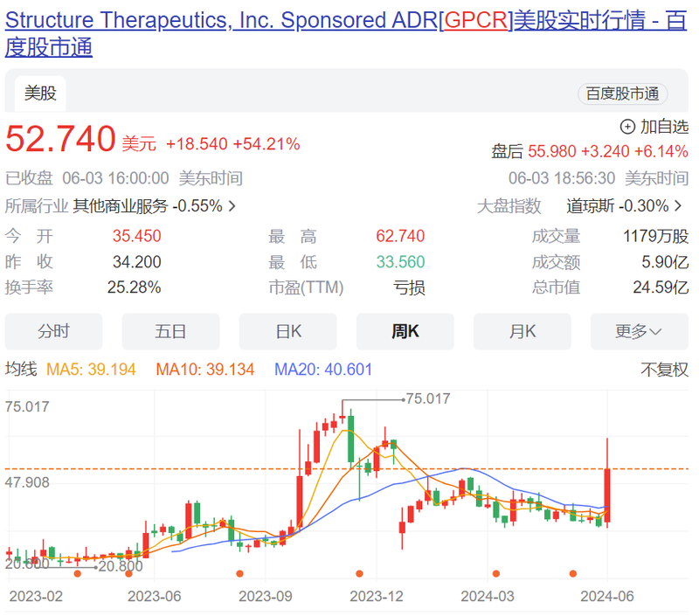This screenshot has width=699, height=616.
Task: Click the orange event marker below 2023-09
Action: coord(239,574)
